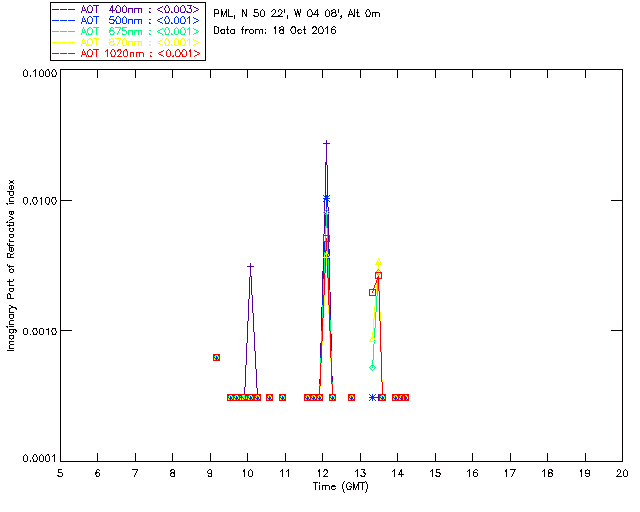Click the 0.1000 y-axis tick label
This screenshot has height=512, width=640.
[x=40, y=73]
